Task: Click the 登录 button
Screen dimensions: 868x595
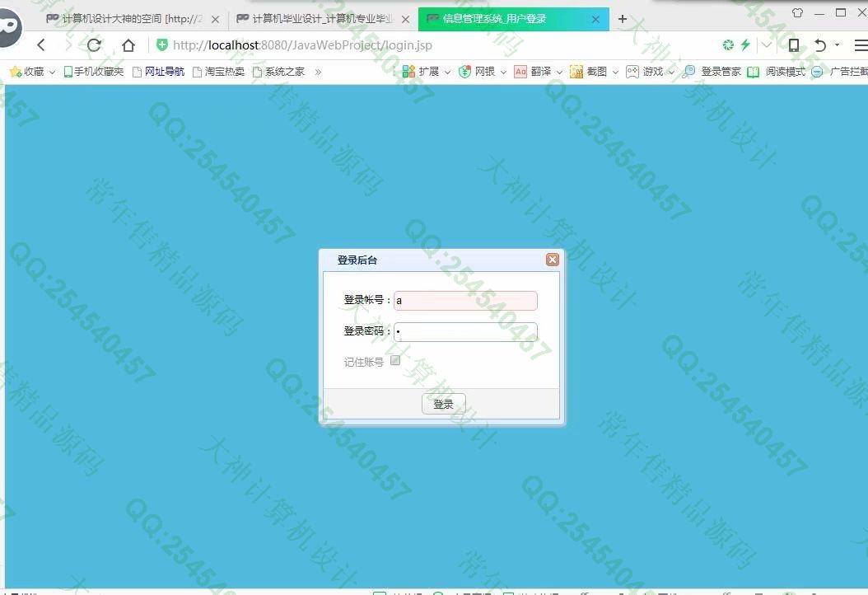Action: (443, 404)
